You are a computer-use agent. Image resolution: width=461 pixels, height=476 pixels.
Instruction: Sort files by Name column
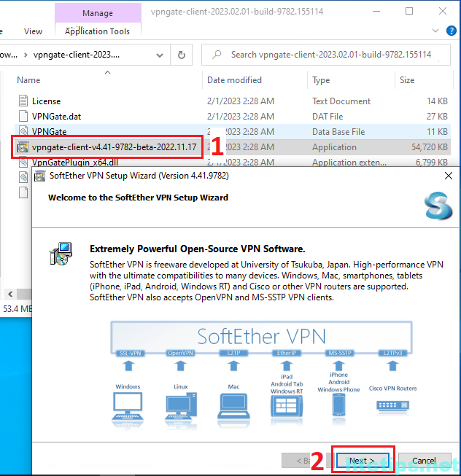click(x=29, y=80)
